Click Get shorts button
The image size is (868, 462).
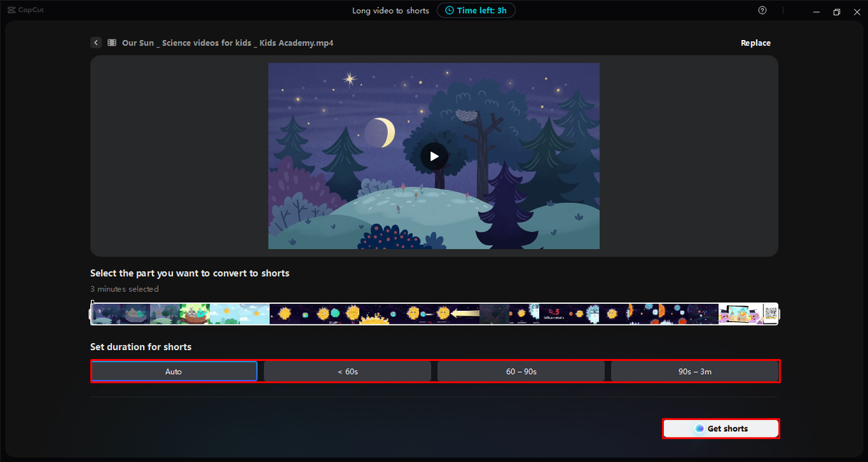click(721, 429)
